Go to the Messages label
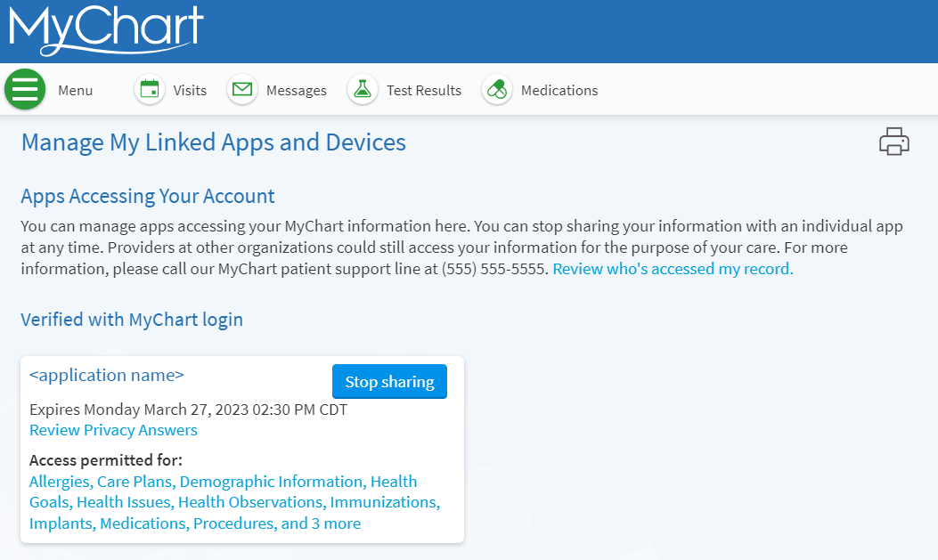This screenshot has height=560, width=938. coord(296,90)
